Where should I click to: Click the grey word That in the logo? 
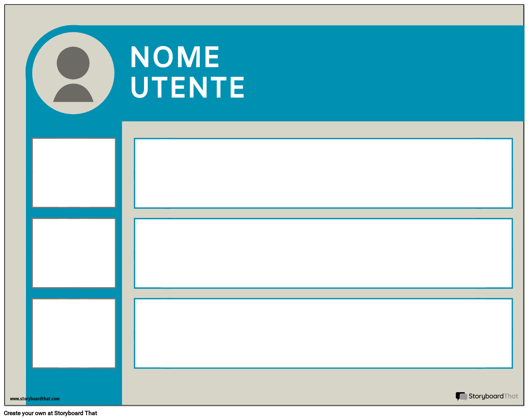point(511,396)
